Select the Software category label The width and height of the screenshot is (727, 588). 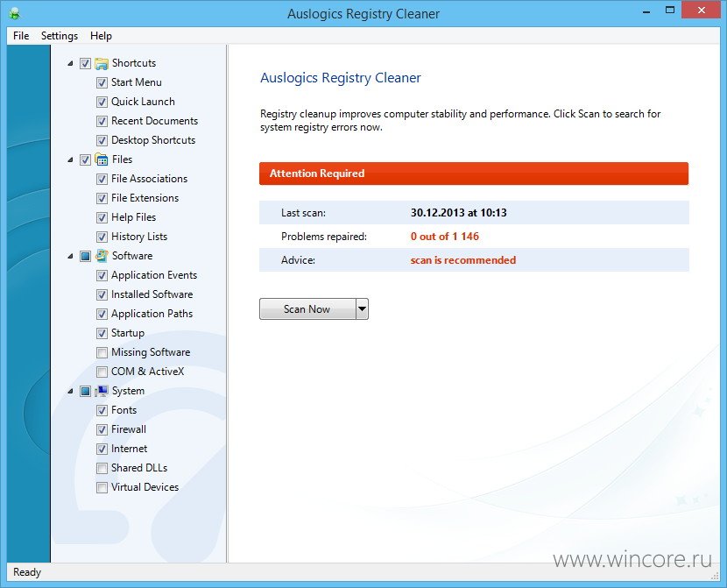(x=132, y=256)
